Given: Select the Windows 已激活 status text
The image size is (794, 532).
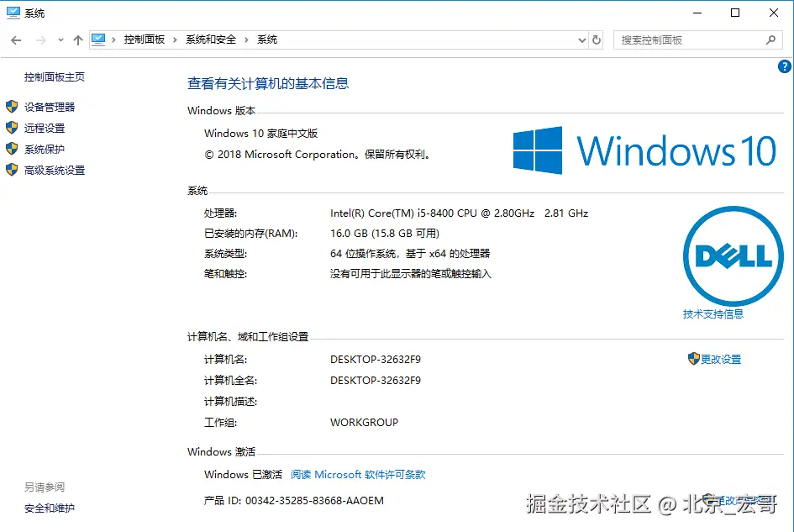Looking at the screenshot, I should (243, 475).
